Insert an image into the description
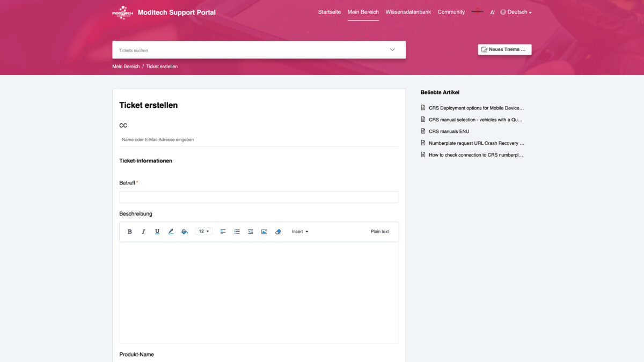 (x=264, y=231)
